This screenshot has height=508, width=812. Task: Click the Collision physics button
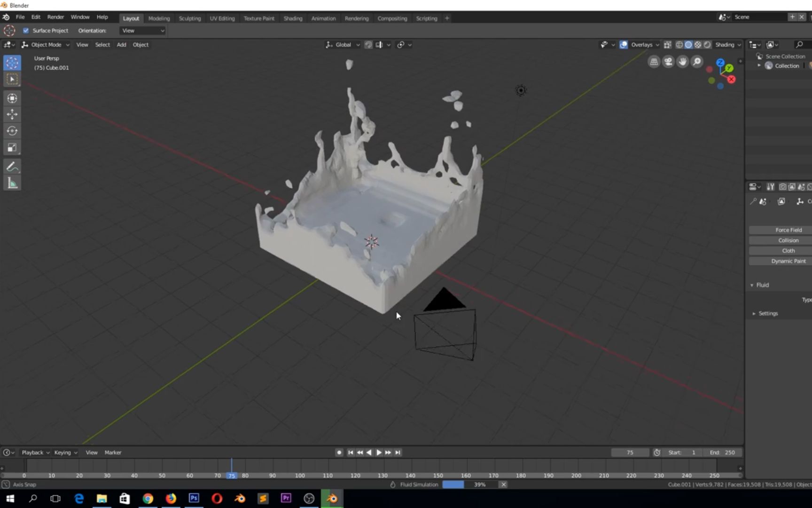pyautogui.click(x=788, y=240)
